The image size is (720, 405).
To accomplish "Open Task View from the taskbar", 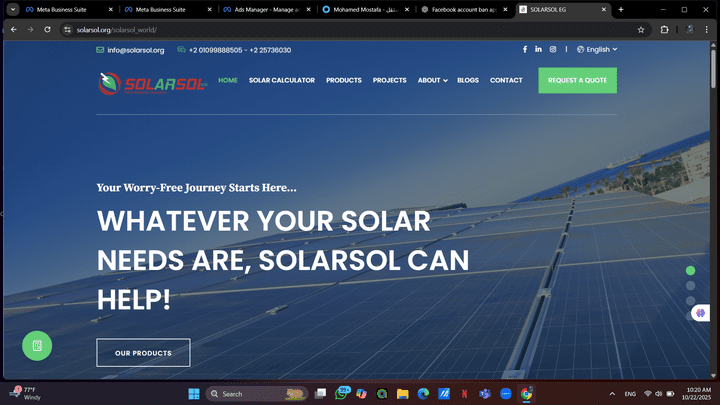I will pos(321,394).
